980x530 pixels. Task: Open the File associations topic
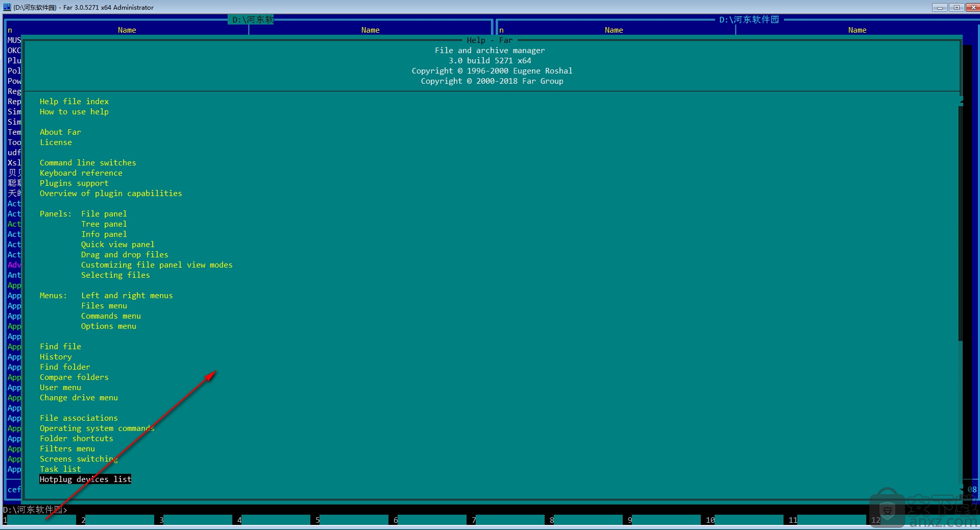pyautogui.click(x=79, y=418)
